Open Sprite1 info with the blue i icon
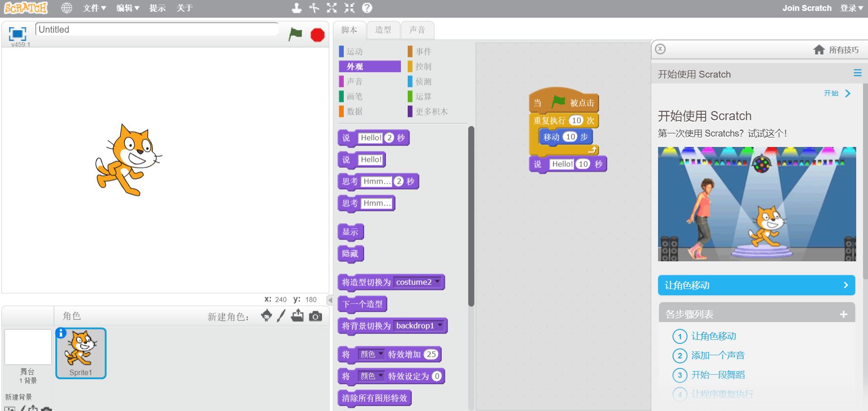868x411 pixels. (x=61, y=333)
